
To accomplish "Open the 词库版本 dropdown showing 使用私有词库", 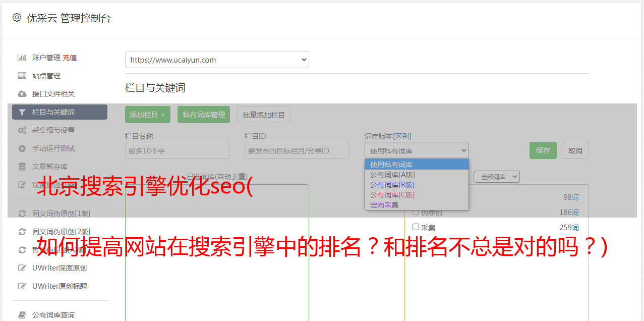I will 417,150.
